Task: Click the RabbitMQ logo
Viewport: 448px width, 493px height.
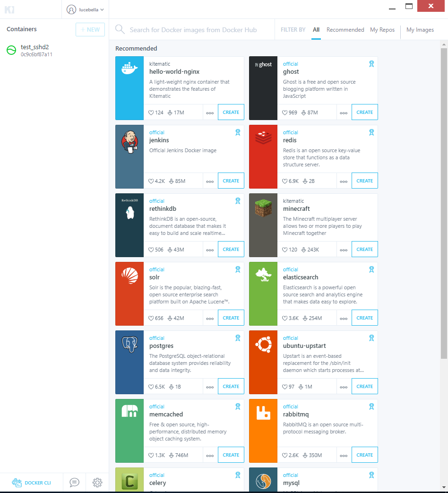Action: [263, 413]
